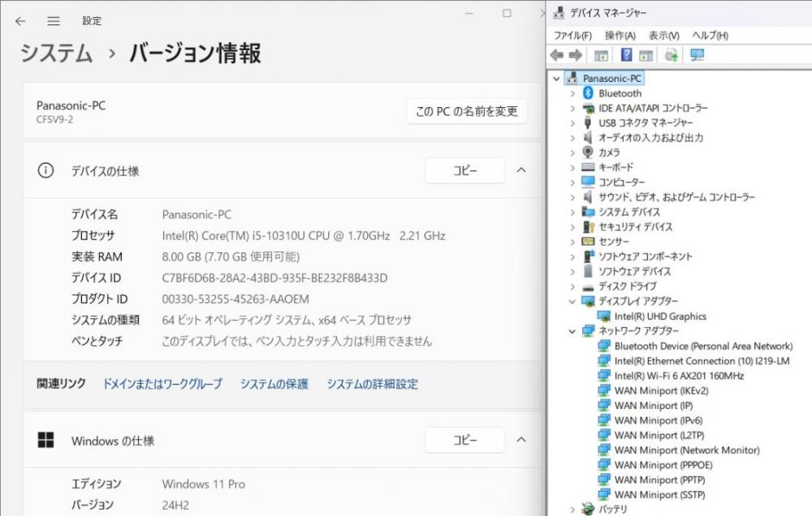Click the back arrow in the Device Manager toolbar
Screen dimensions: 812x516
(x=557, y=55)
